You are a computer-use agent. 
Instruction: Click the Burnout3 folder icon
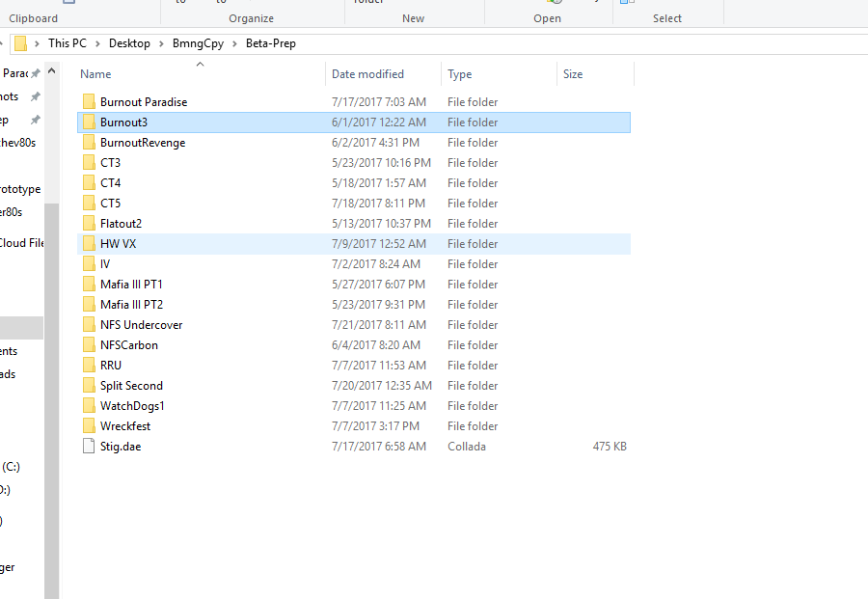click(x=89, y=123)
